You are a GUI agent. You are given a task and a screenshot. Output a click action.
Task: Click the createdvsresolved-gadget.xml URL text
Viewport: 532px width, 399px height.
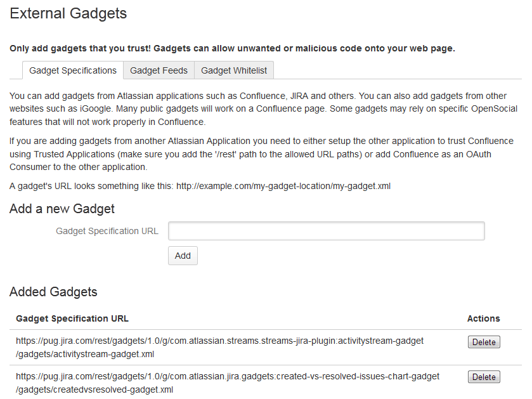227,383
